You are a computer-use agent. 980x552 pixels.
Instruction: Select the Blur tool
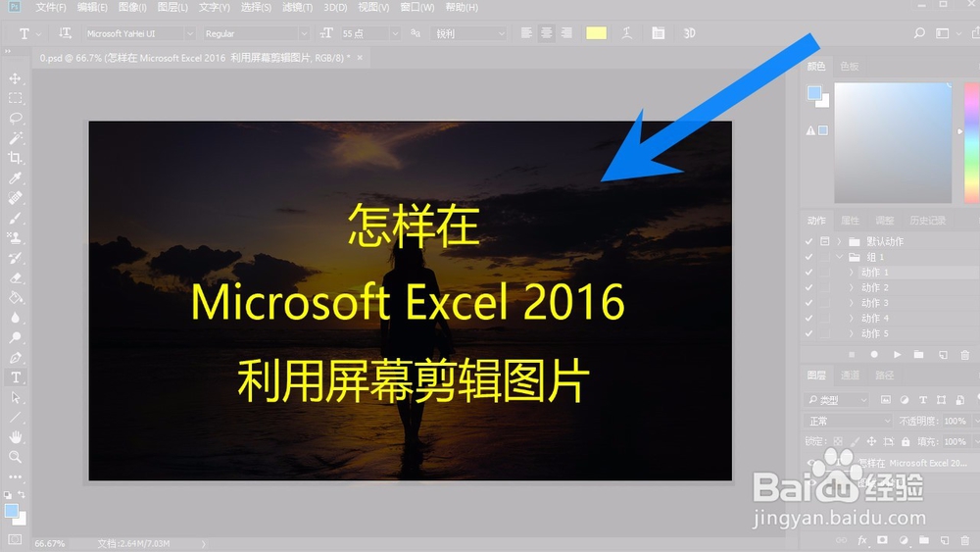(15, 318)
